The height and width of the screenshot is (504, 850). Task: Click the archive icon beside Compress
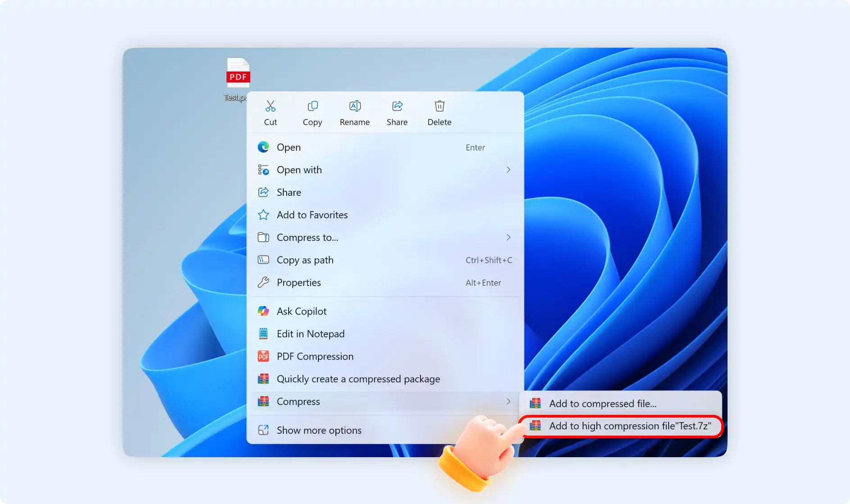click(x=263, y=401)
